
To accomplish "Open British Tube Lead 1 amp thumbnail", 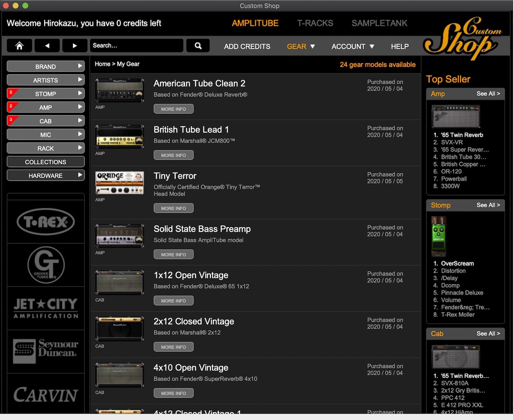I will pos(120,137).
